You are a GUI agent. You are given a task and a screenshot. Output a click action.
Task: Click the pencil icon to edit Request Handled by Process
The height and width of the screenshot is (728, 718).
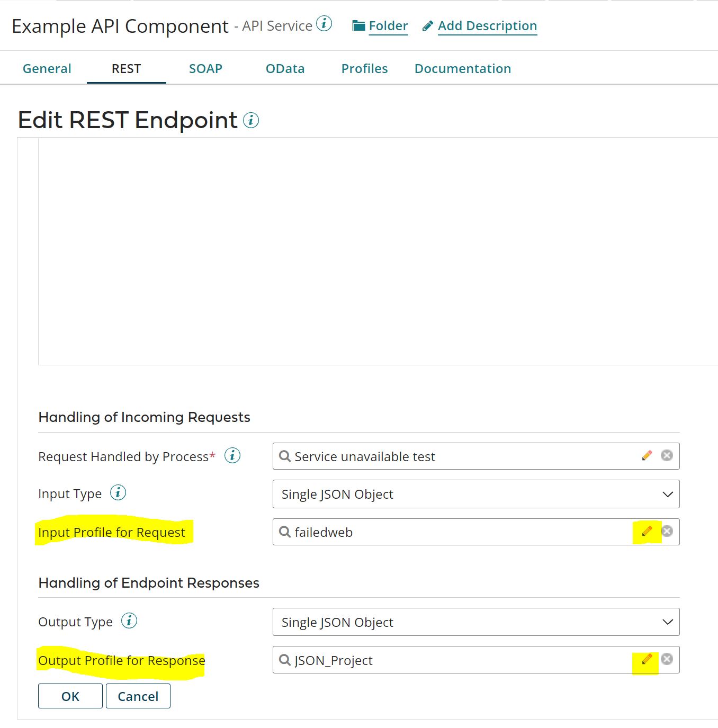pyautogui.click(x=646, y=455)
